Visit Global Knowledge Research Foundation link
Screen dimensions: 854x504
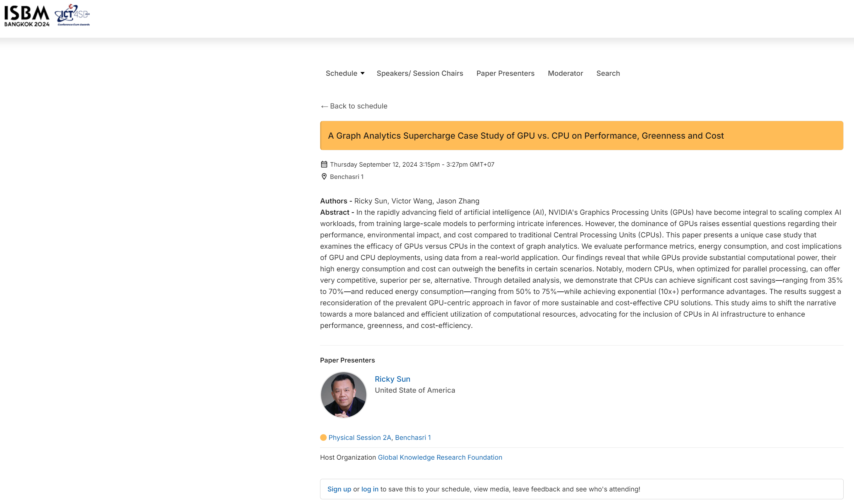[x=440, y=457]
